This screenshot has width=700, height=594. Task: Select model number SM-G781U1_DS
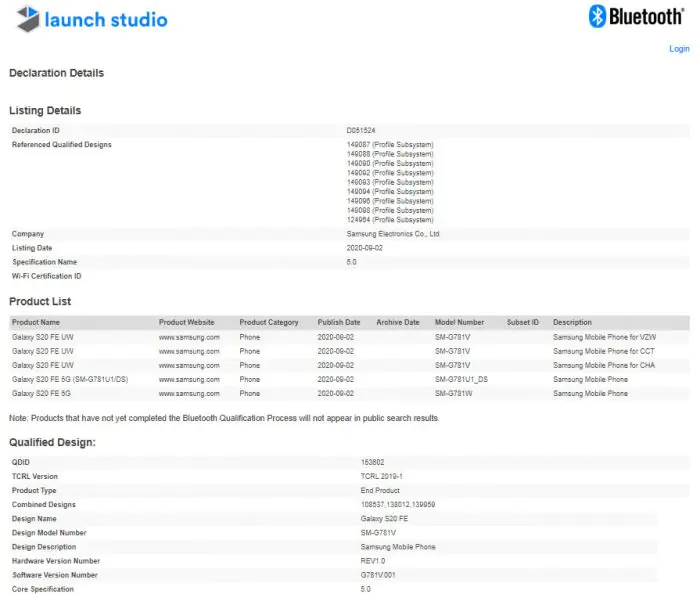tap(462, 379)
